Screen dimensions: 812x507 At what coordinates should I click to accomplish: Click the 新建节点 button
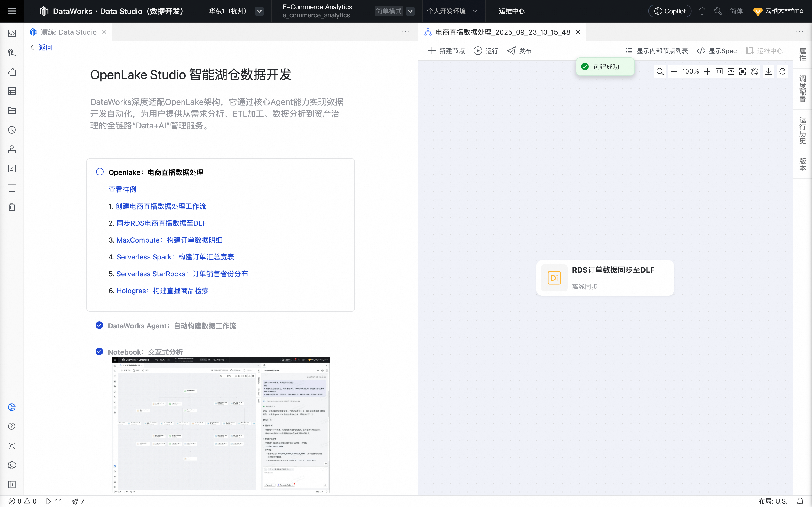(x=446, y=51)
